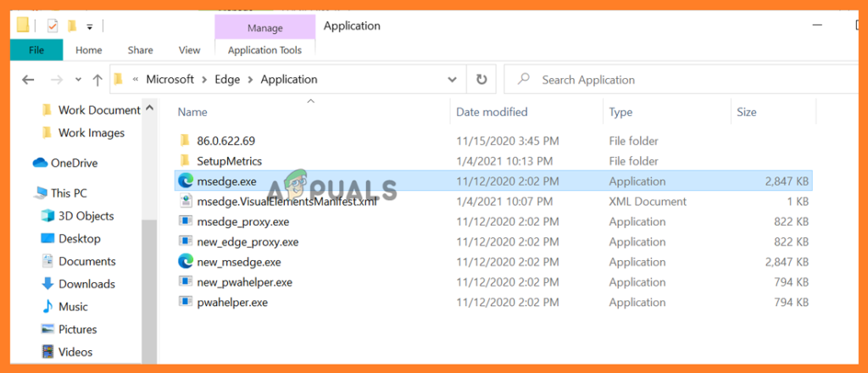Screen dimensions: 868x373
Task: Click the new_edge_proxy.exe file icon
Action: tap(186, 242)
